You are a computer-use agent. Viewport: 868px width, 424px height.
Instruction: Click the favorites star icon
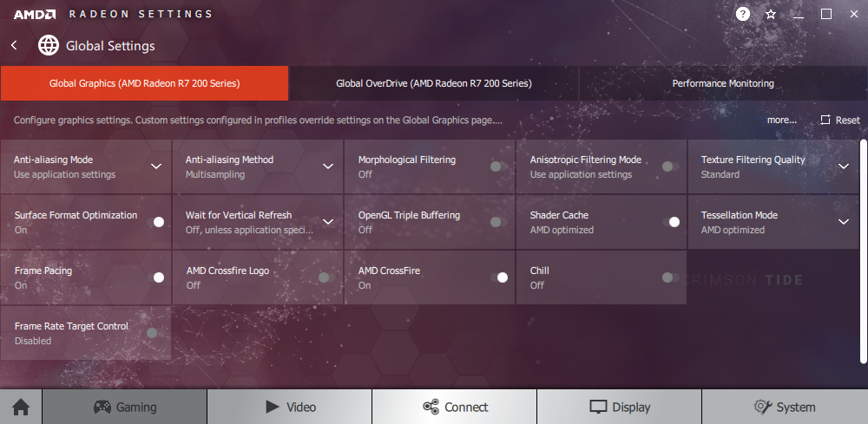click(x=771, y=15)
